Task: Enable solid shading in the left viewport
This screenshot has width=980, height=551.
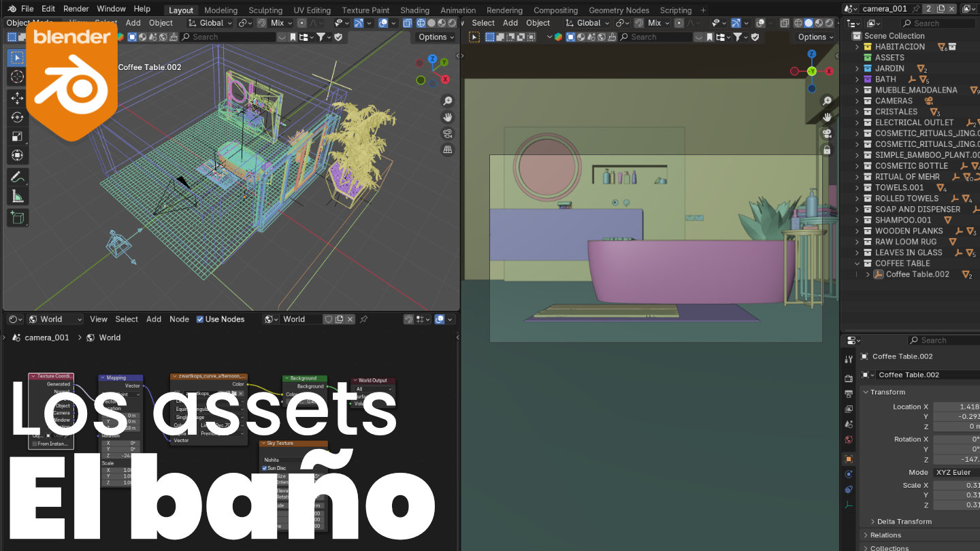Action: [x=431, y=22]
